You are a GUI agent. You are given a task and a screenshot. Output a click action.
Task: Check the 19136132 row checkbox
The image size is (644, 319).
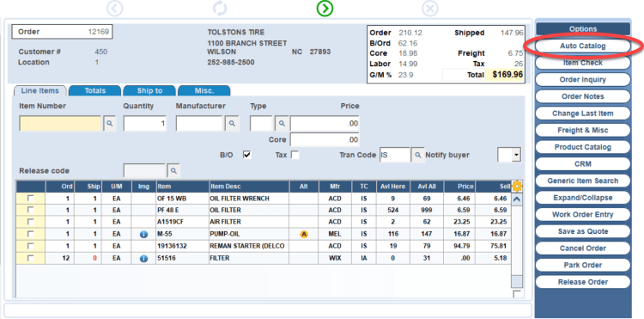coord(30,246)
